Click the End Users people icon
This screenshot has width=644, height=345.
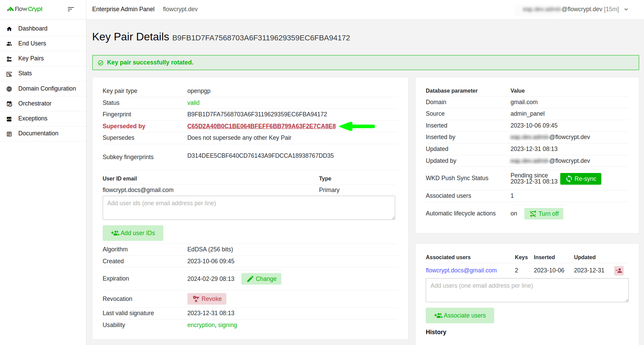click(9, 44)
